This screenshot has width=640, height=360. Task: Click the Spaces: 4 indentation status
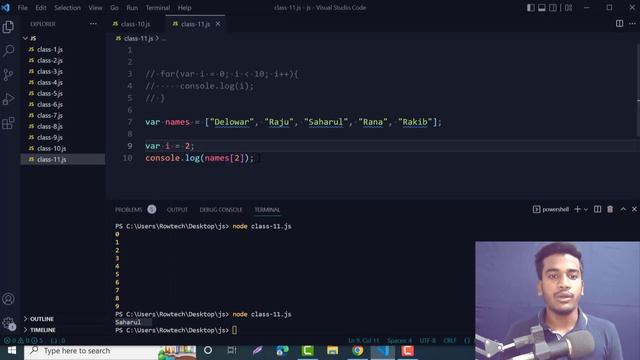pos(399,340)
